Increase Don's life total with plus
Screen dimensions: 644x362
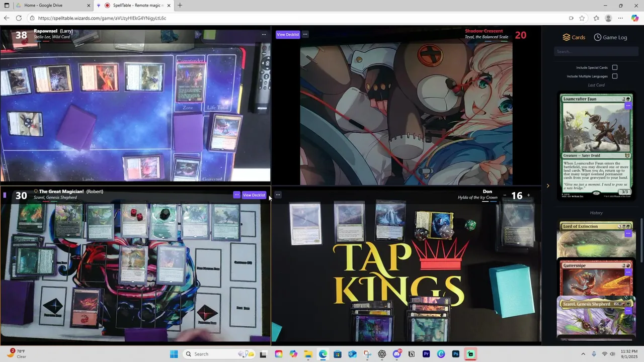point(528,195)
